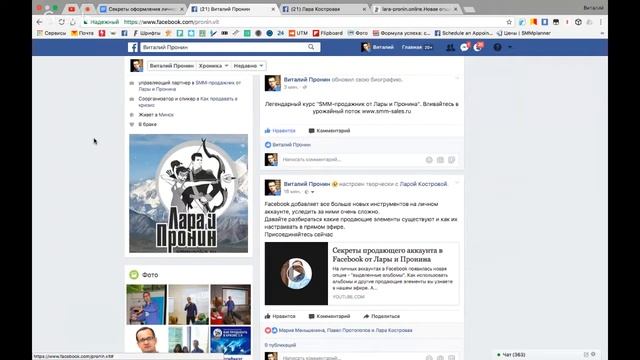Click emoji icon in first comment box
Image resolution: width=640 pixels, height=360 pixels.
(x=429, y=160)
